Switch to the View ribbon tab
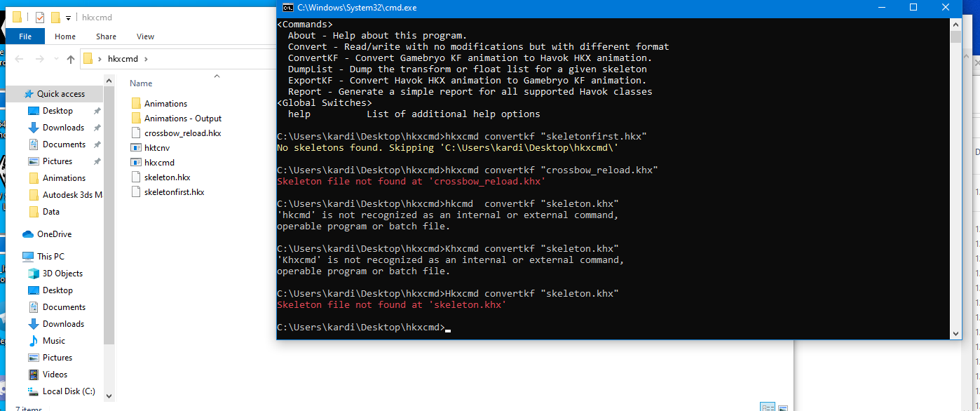 pos(145,36)
